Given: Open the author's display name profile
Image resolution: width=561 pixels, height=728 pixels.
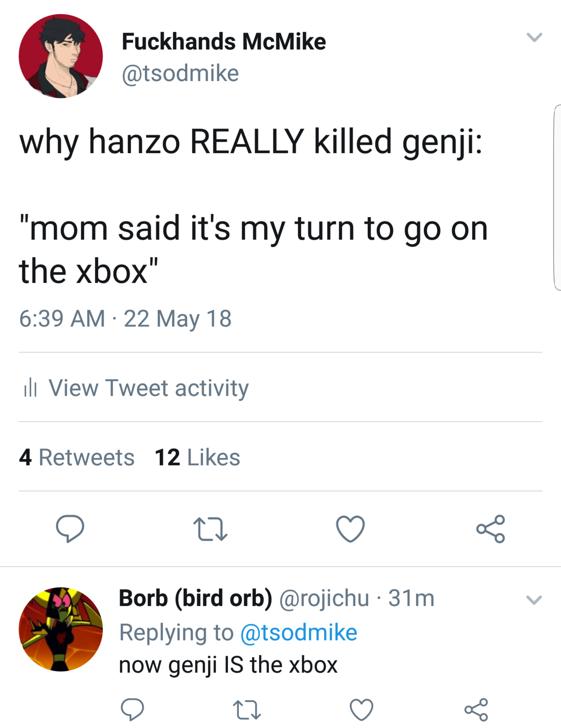Looking at the screenshot, I should click(224, 42).
